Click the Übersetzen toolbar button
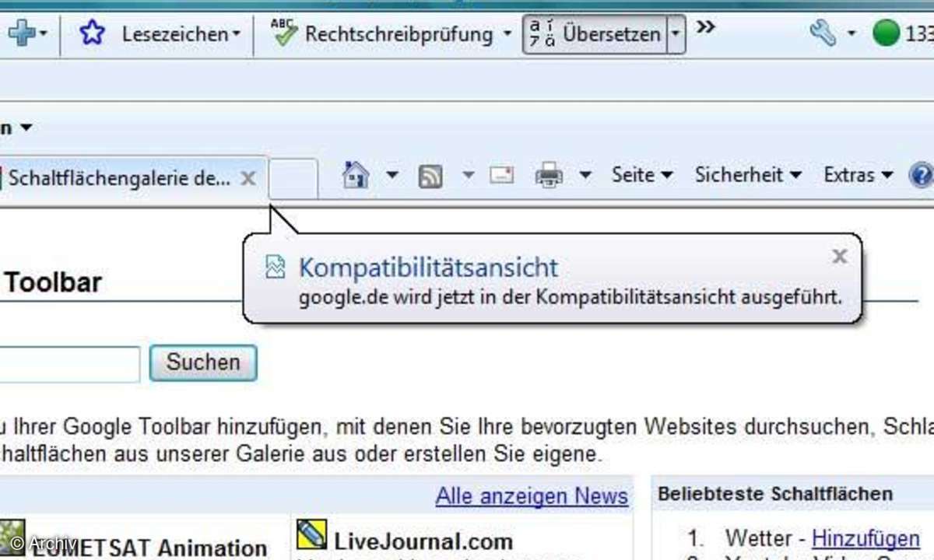Viewport: 934px width, 560px height. click(x=595, y=34)
